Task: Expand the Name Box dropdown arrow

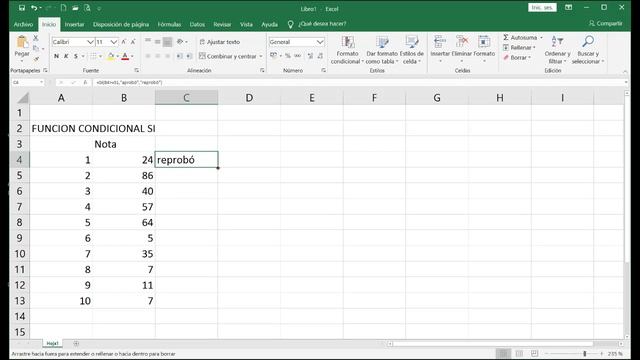Action: coord(41,82)
